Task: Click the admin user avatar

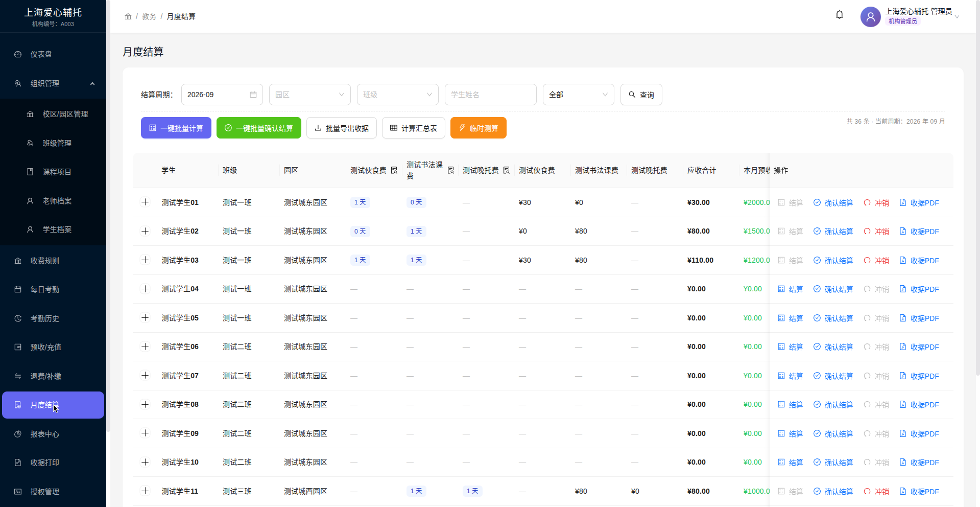Action: [x=870, y=16]
